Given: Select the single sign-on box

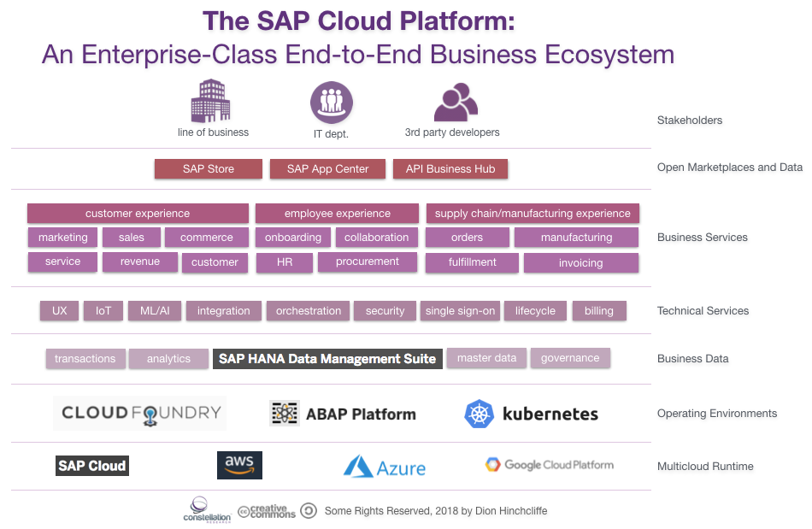Looking at the screenshot, I should pyautogui.click(x=460, y=310).
